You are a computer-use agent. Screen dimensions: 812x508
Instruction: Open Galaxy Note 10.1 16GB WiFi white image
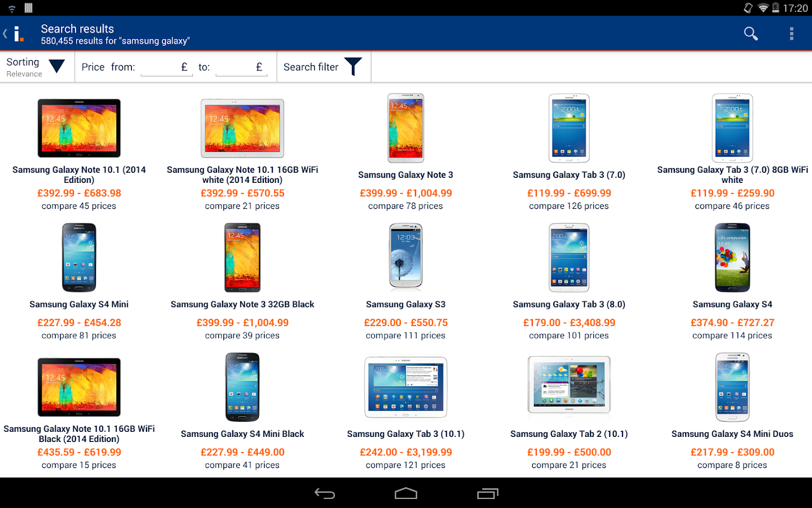click(242, 128)
